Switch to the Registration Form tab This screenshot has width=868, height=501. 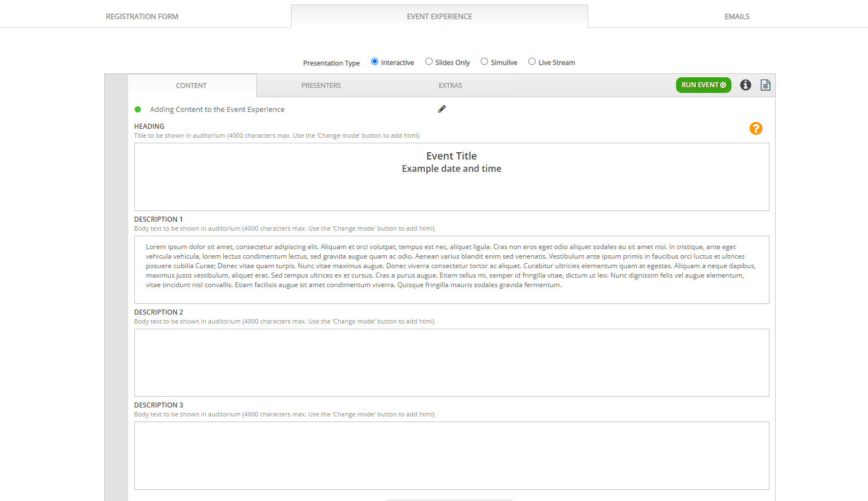point(142,17)
